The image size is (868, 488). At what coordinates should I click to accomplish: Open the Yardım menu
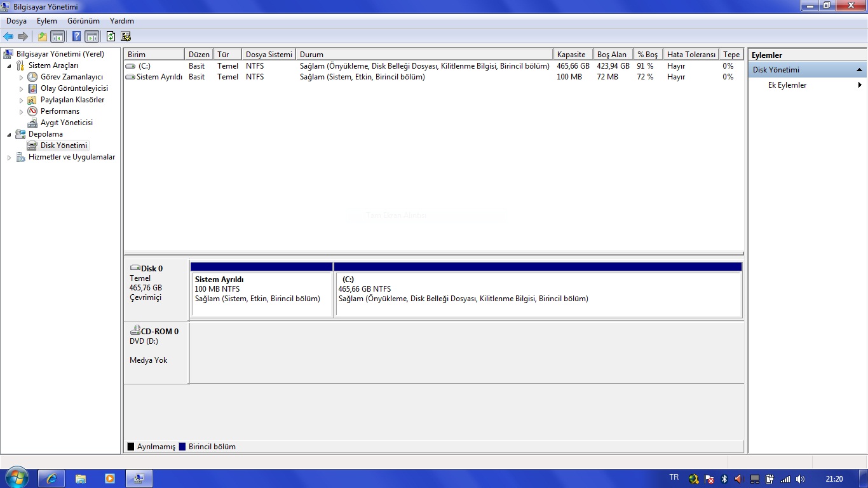click(x=122, y=21)
